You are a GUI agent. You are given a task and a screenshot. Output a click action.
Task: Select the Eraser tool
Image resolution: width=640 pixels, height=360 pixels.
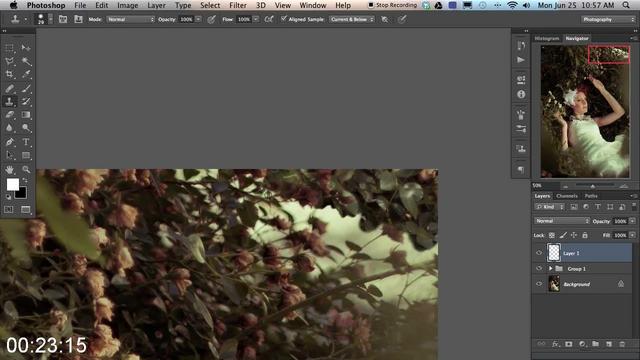click(10, 115)
